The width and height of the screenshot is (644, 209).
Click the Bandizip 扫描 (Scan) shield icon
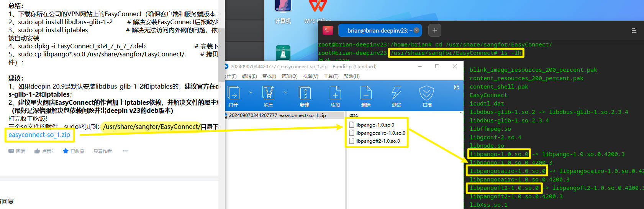click(x=427, y=93)
